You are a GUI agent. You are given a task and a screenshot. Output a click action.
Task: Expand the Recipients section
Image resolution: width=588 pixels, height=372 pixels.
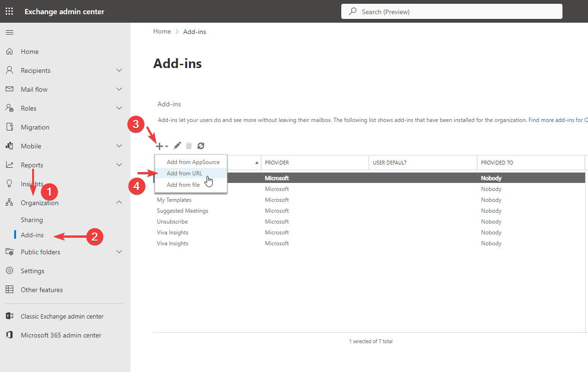119,70
